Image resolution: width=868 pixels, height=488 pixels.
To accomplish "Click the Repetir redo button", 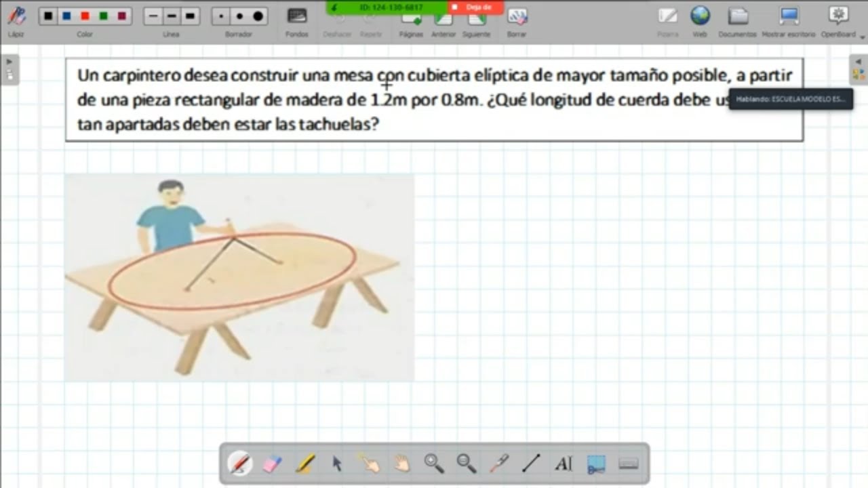I will (x=371, y=23).
